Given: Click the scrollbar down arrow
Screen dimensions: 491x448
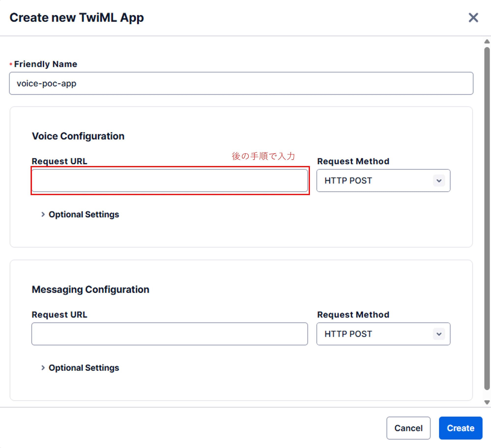Looking at the screenshot, I should pyautogui.click(x=487, y=402).
